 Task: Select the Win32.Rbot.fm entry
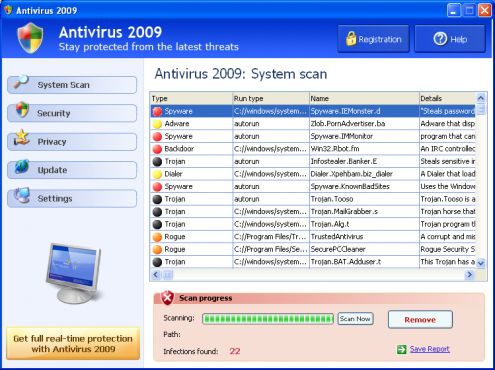pos(313,149)
